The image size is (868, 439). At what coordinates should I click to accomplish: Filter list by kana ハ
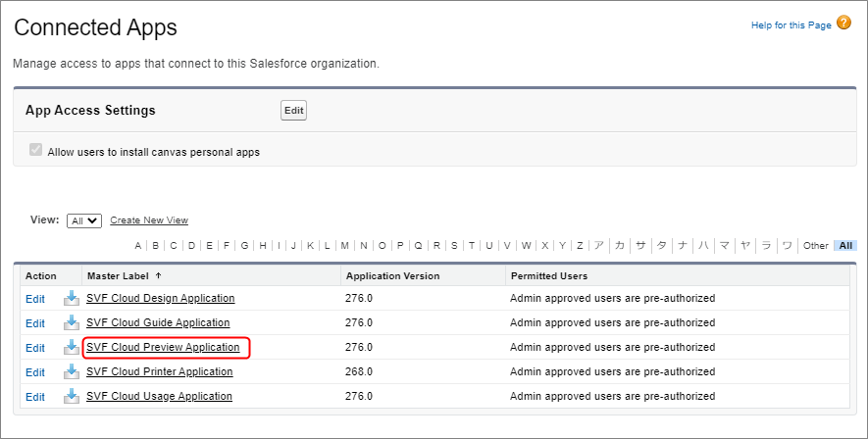[x=703, y=246]
